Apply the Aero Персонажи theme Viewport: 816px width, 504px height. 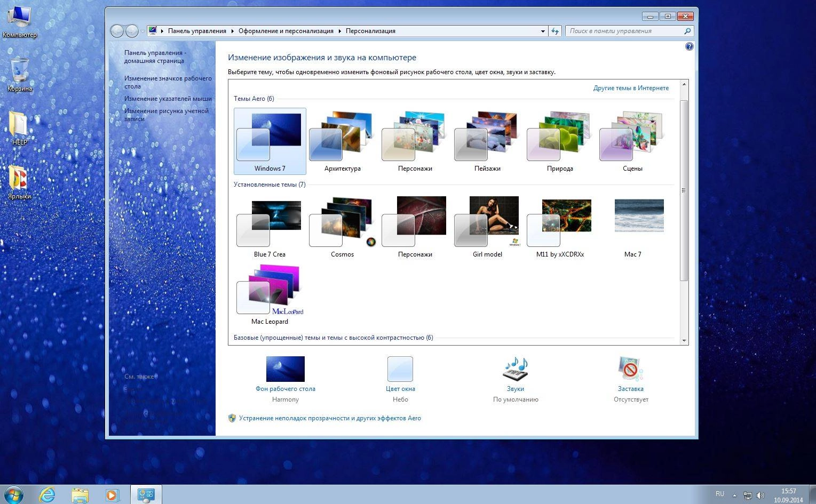click(x=415, y=141)
